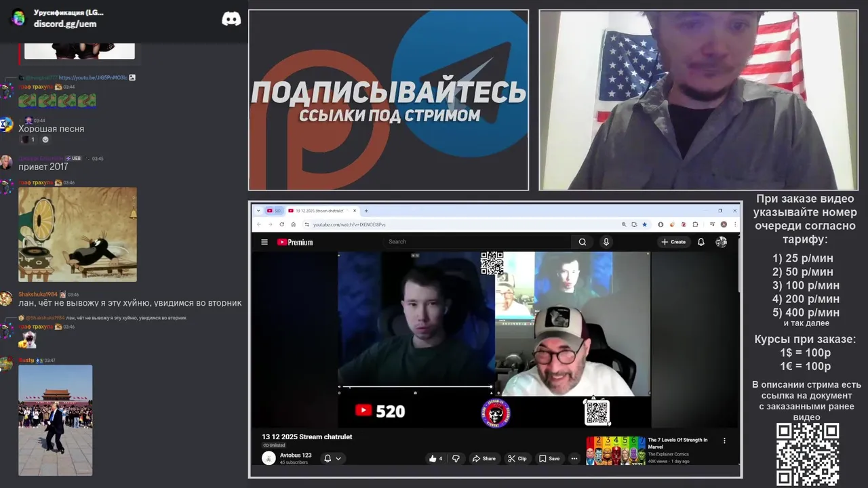Screen dimensions: 868x488
Task: Open a new browser tab
Action: pyautogui.click(x=366, y=211)
